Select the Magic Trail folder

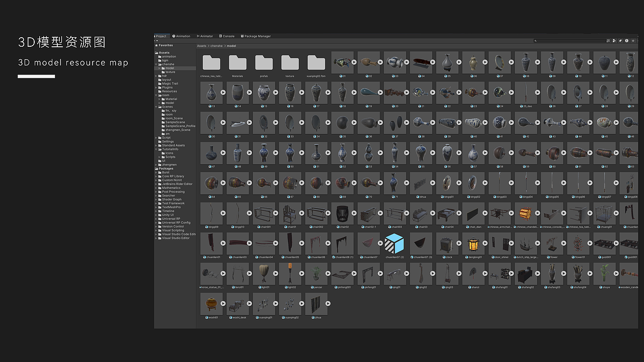(170, 83)
